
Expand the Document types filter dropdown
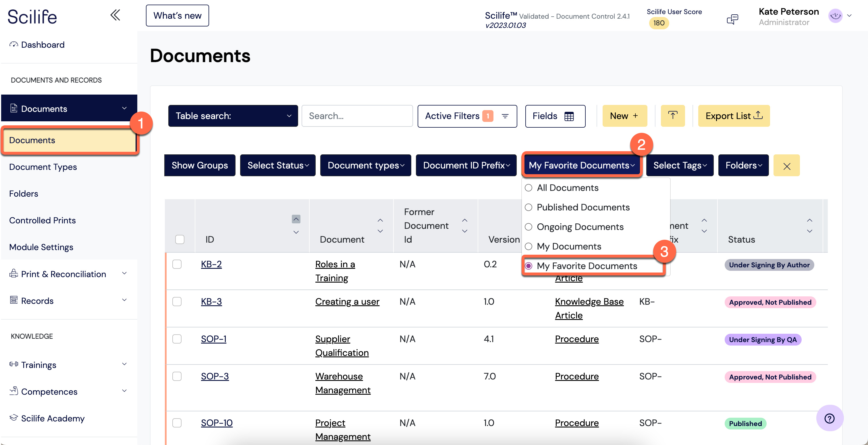[365, 165]
